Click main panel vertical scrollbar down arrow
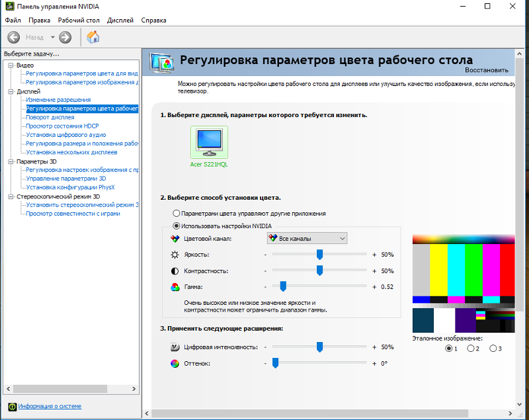 tap(519, 404)
